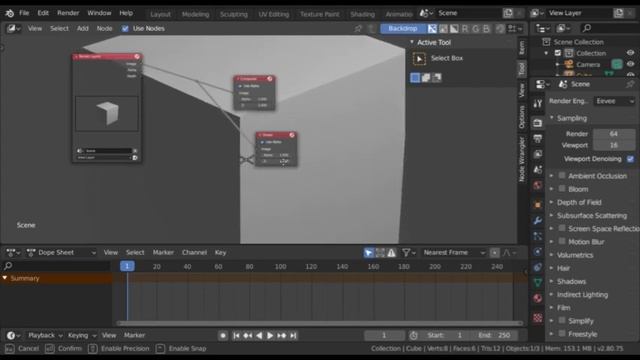Image resolution: width=640 pixels, height=360 pixels.
Task: Open the Dope Sheet mode dropdown
Action: (x=61, y=253)
